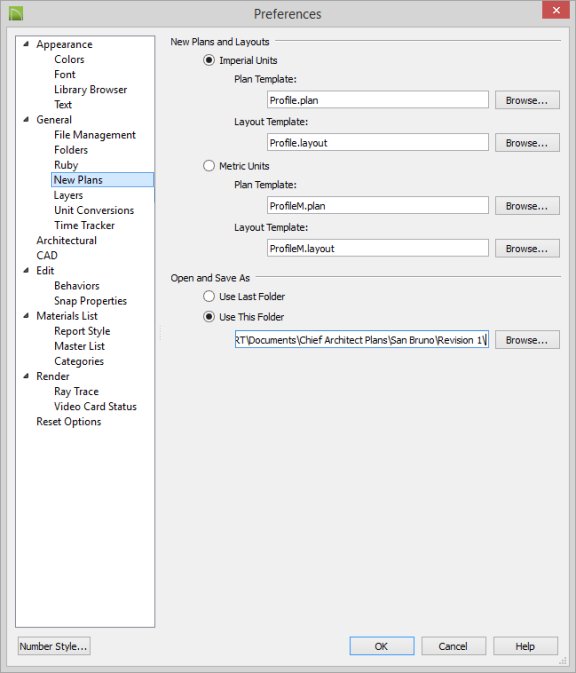Open the Library Browser preferences page
The height and width of the screenshot is (673, 576).
tap(91, 89)
